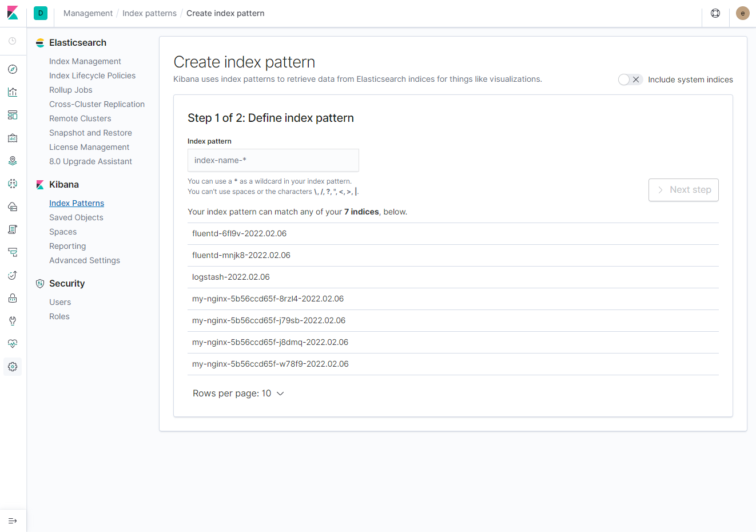
Task: Select index my-nginx-5b56ccd65f-w78f9-2022.02.06
Action: pyautogui.click(x=453, y=364)
